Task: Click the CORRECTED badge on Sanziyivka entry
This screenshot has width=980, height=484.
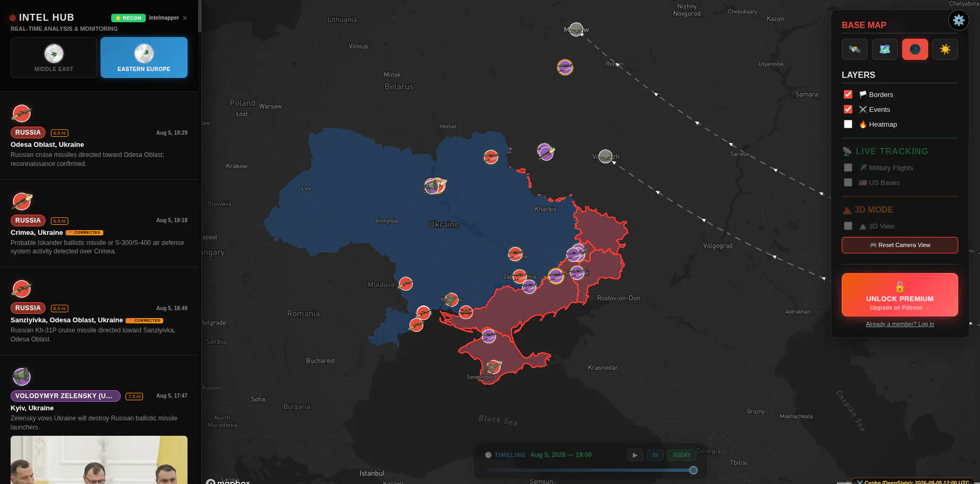Action: [x=145, y=320]
